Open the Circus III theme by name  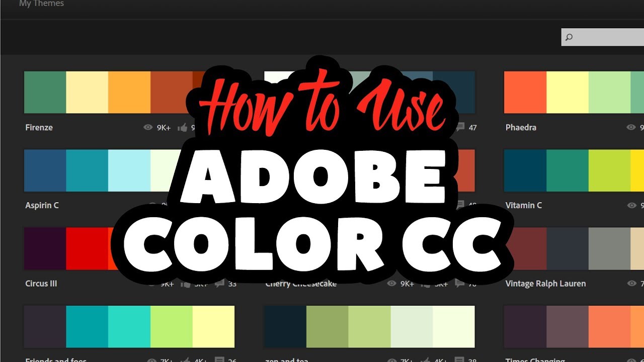tap(41, 284)
